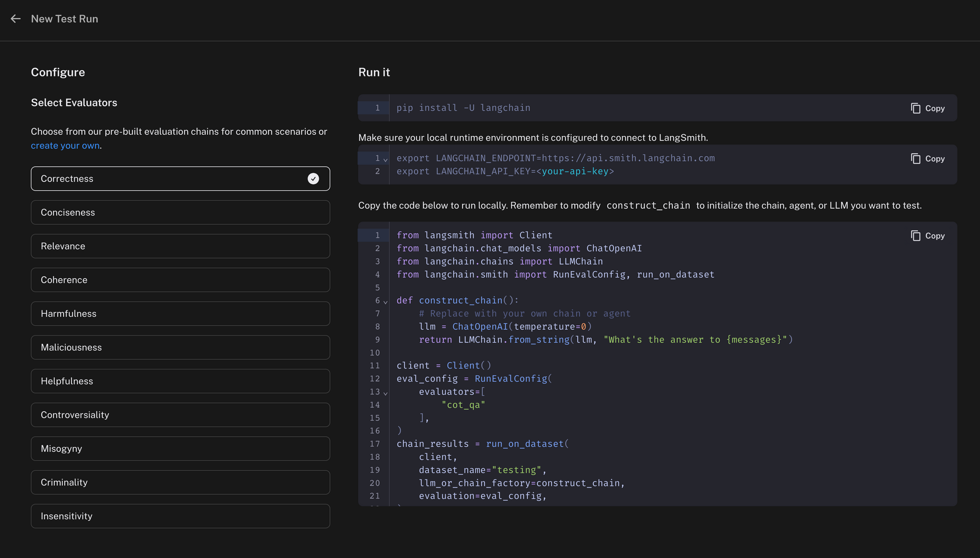Select the Insensitivity evaluator
The image size is (980, 558).
coord(180,516)
